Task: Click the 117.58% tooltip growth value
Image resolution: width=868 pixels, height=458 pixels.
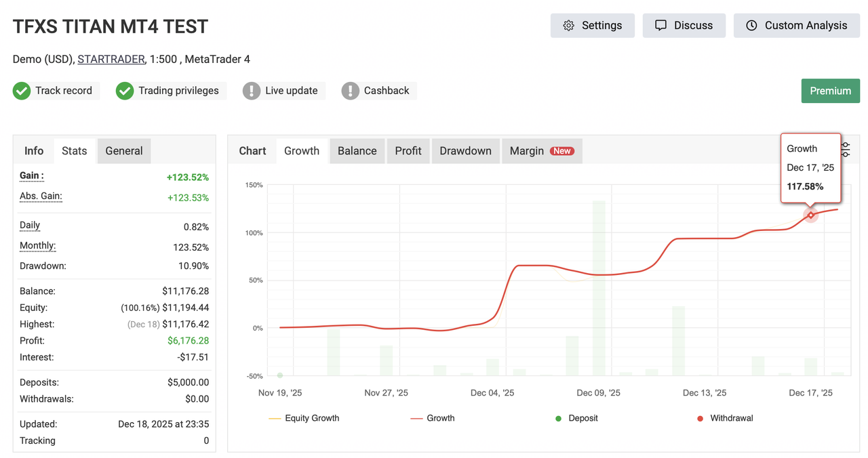Action: (x=805, y=186)
